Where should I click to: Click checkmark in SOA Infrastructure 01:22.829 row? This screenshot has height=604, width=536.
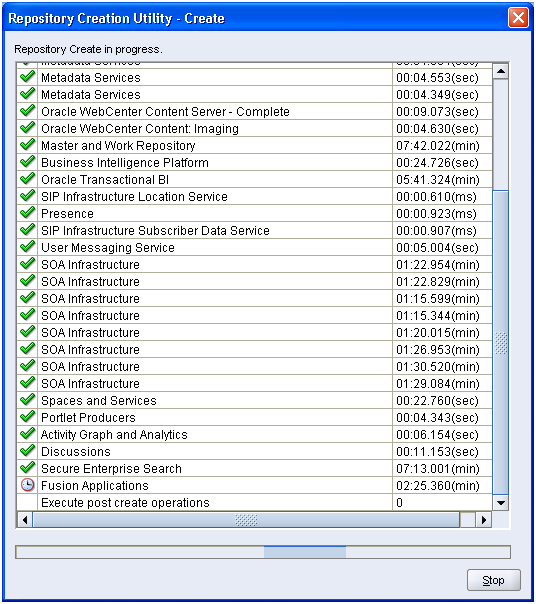27,280
